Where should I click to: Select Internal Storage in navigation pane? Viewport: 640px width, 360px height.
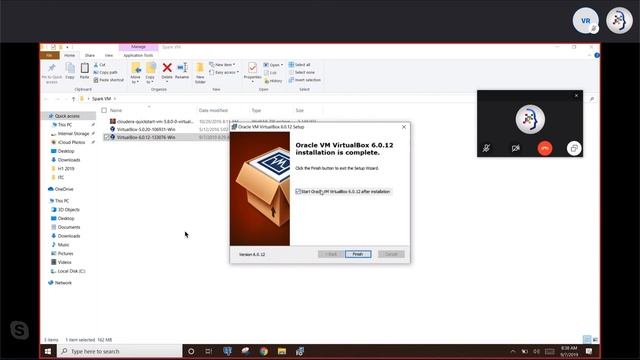(73, 133)
